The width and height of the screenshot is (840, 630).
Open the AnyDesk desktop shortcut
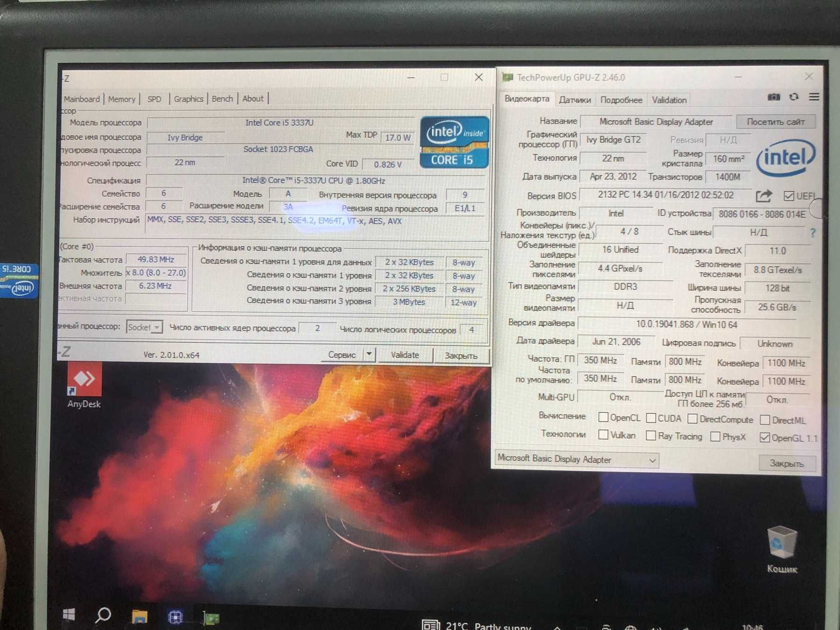[x=84, y=386]
